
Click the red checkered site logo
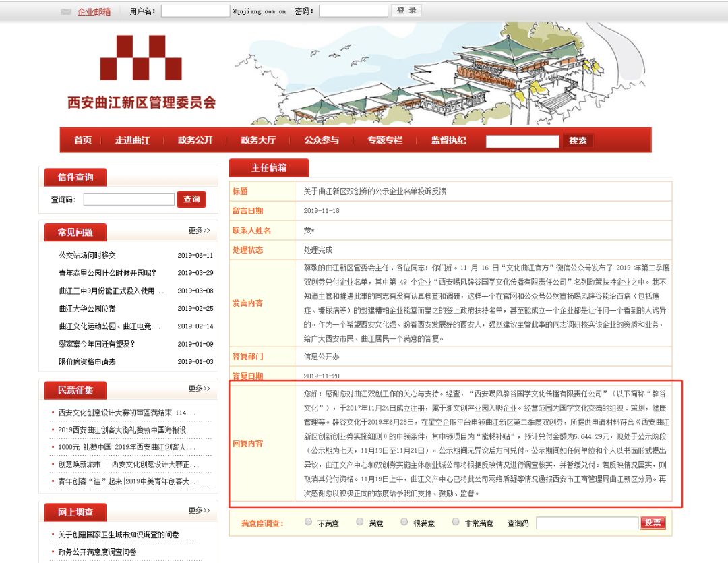pos(141,57)
